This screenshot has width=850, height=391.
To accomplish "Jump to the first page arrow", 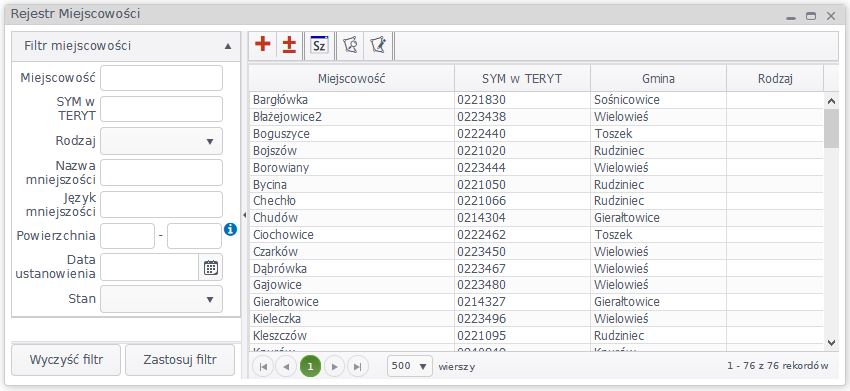I will coord(263,367).
